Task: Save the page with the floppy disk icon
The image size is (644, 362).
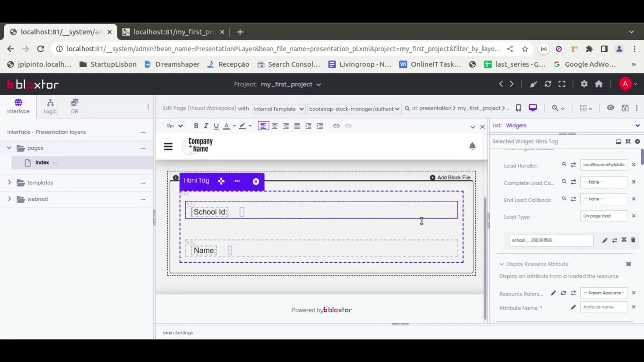Action: [x=625, y=108]
